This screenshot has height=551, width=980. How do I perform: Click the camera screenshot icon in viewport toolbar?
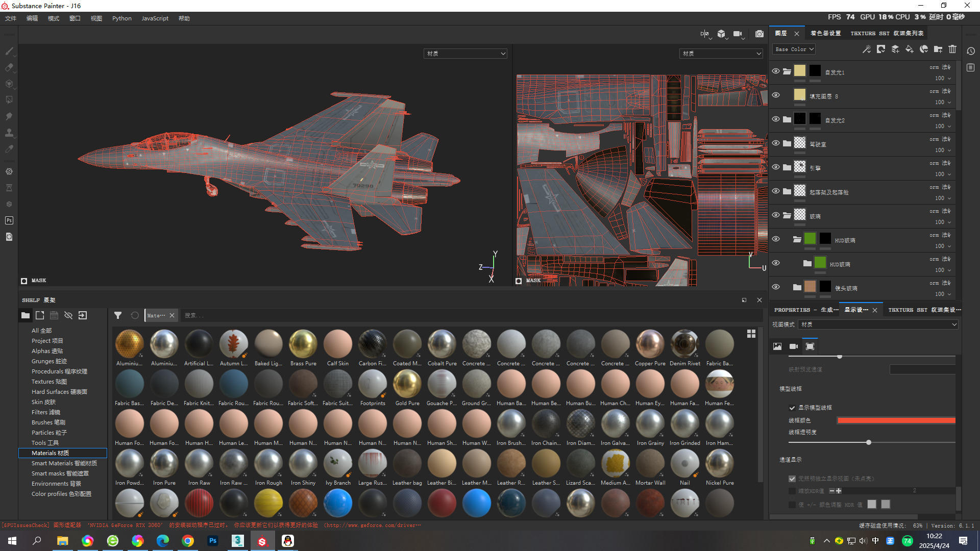[759, 34]
